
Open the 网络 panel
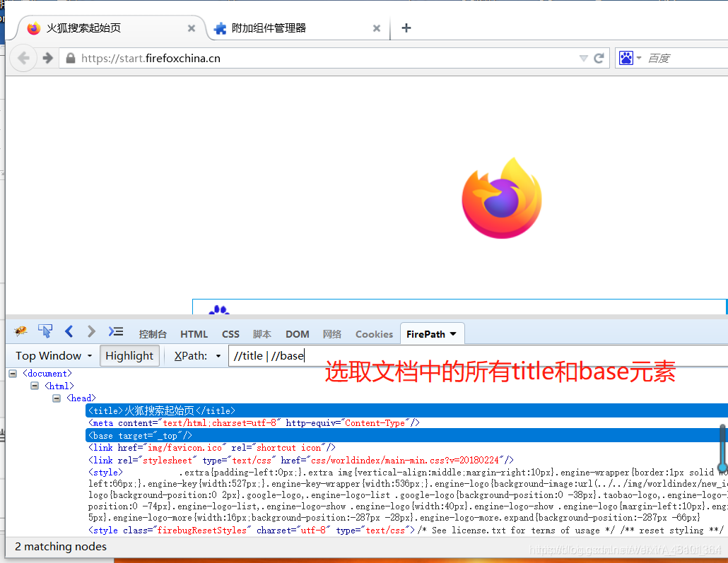[332, 334]
